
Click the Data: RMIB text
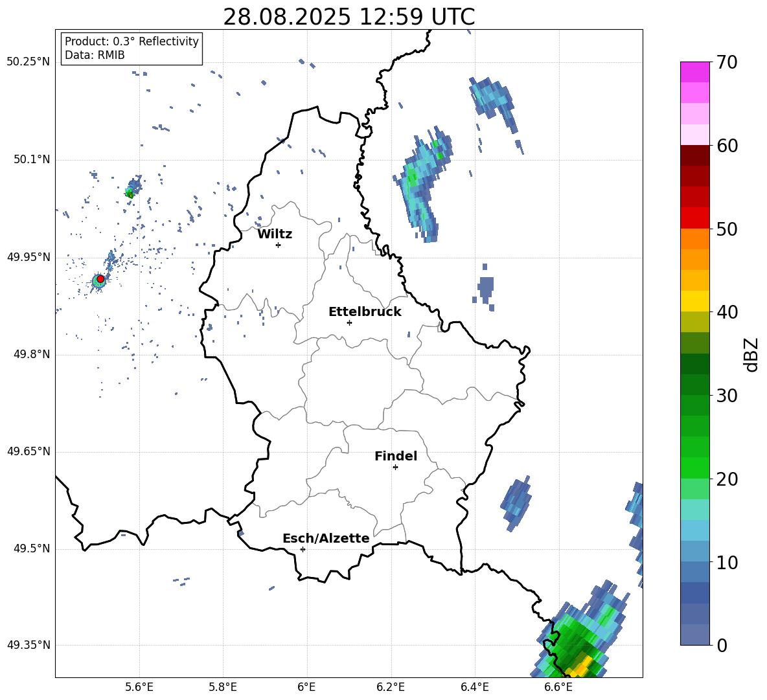point(95,55)
